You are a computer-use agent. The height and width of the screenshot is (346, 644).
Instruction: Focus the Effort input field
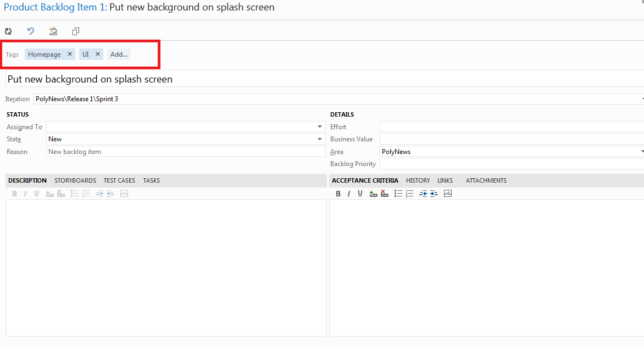[512, 127]
